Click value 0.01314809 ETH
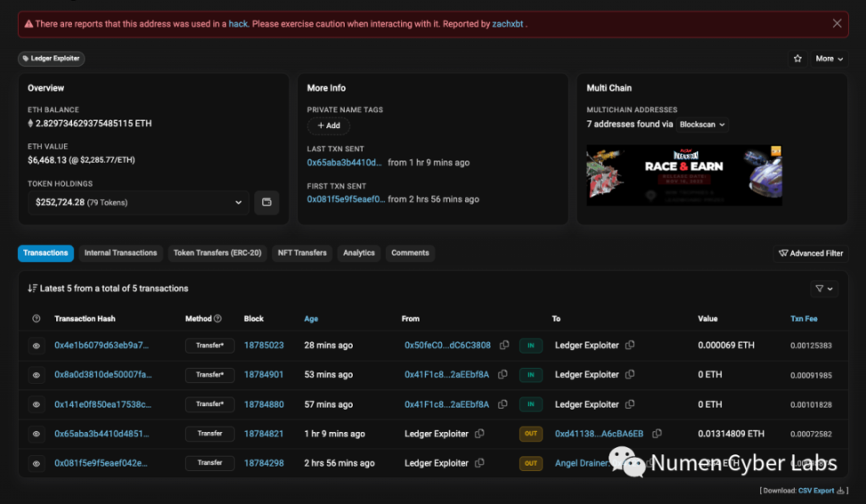 (x=731, y=434)
